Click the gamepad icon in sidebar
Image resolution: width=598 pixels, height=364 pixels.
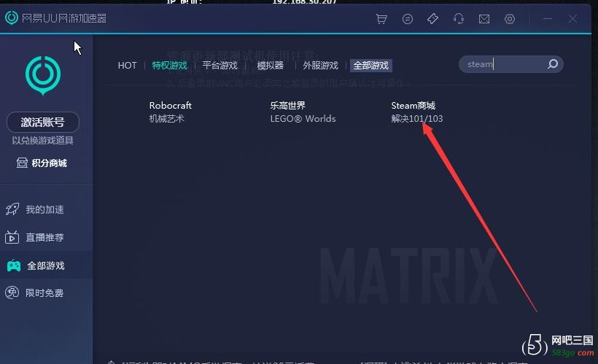coord(14,266)
